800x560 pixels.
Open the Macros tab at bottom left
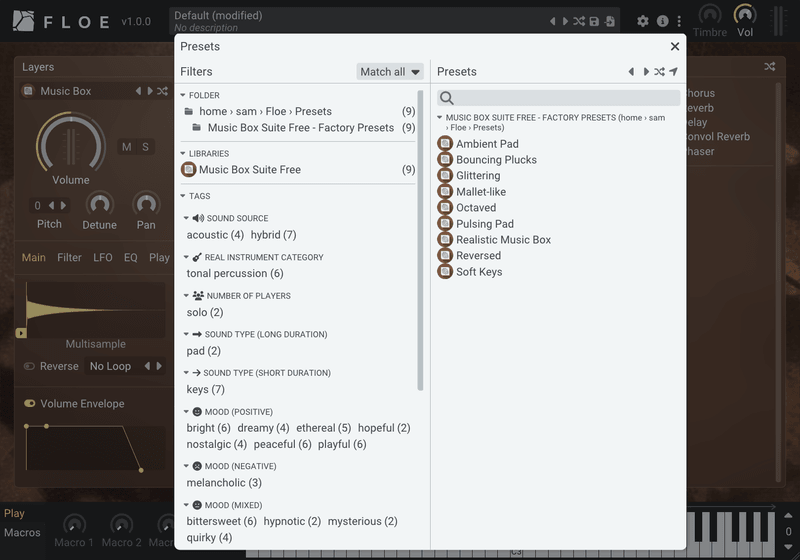pos(22,532)
